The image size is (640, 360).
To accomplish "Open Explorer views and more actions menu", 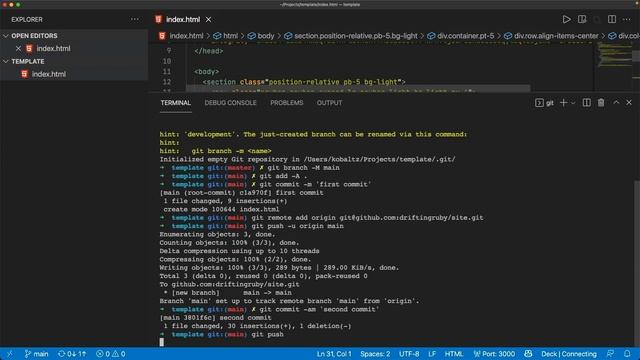I will click(x=135, y=19).
